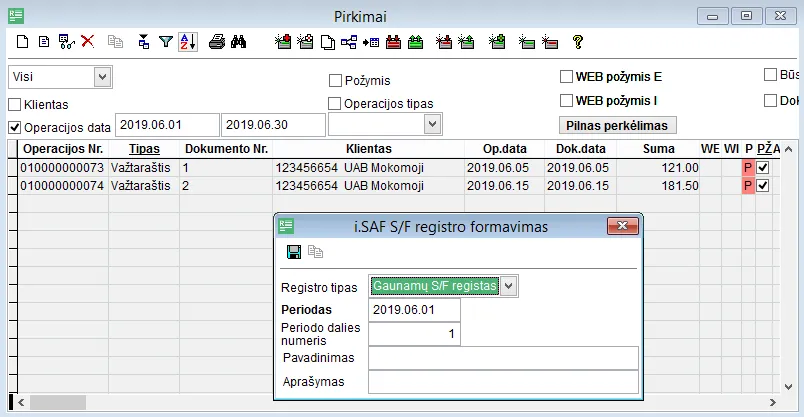
Task: Click the sparkle red bar icon
Action: click(x=550, y=42)
